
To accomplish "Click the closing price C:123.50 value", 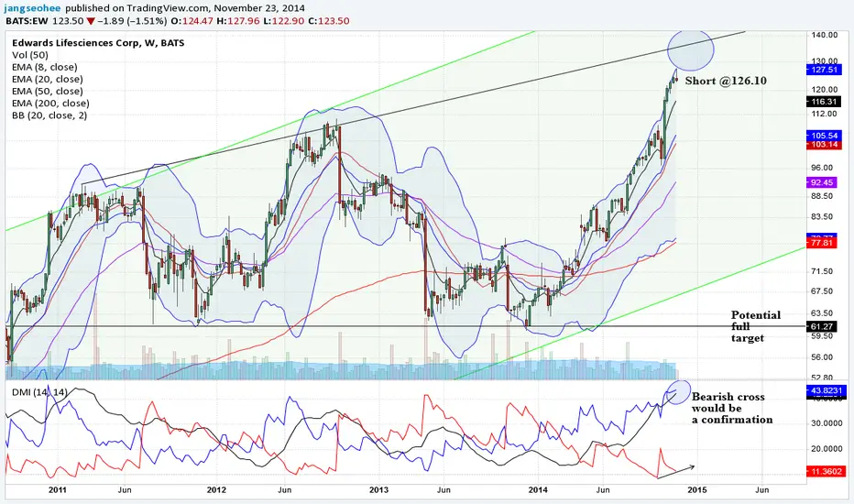I will (x=328, y=21).
